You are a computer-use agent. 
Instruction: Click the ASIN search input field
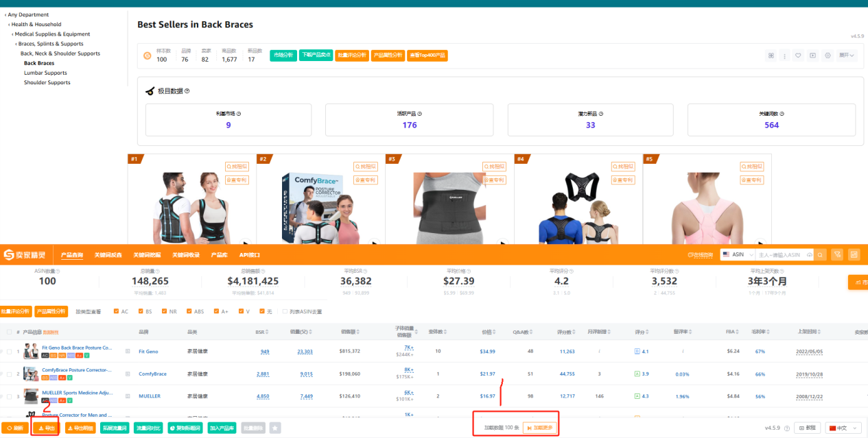click(x=782, y=255)
